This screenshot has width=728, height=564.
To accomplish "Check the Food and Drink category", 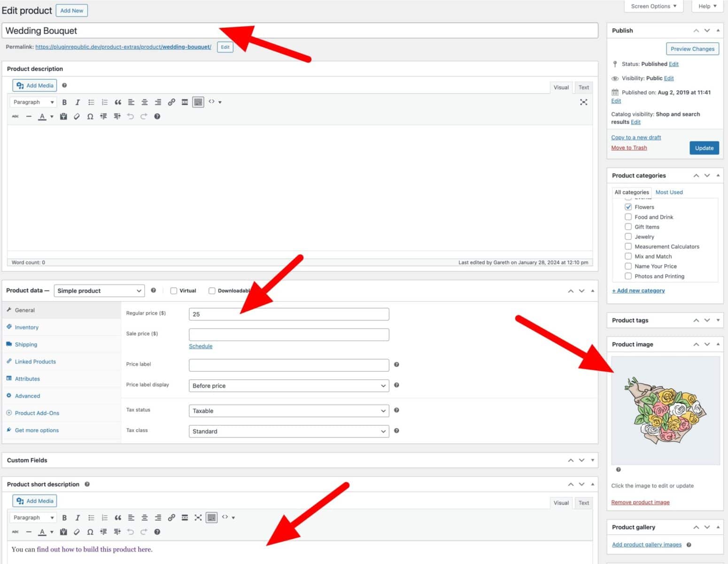I will click(628, 217).
